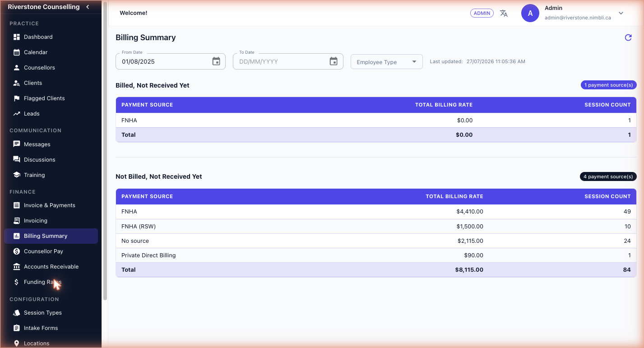This screenshot has height=348, width=644.
Task: Open the Employee Type dropdown
Action: point(387,62)
